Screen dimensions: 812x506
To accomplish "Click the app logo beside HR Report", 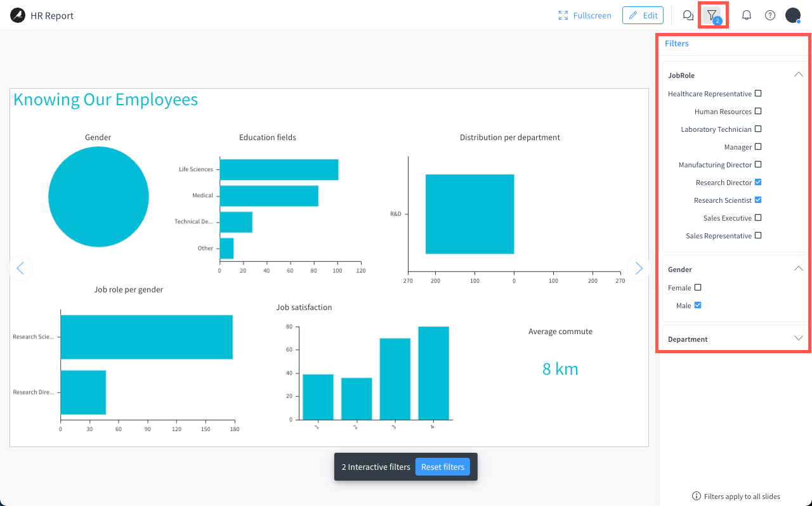I will [x=17, y=15].
